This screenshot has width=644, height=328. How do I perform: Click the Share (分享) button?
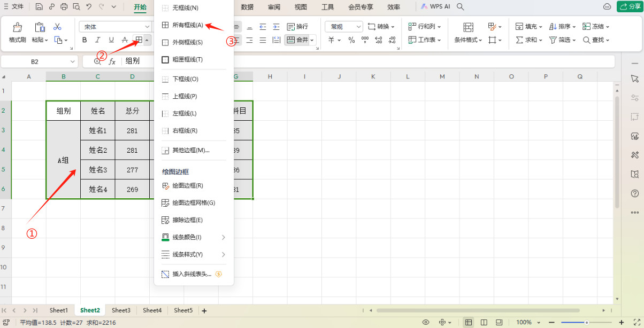(629, 6)
